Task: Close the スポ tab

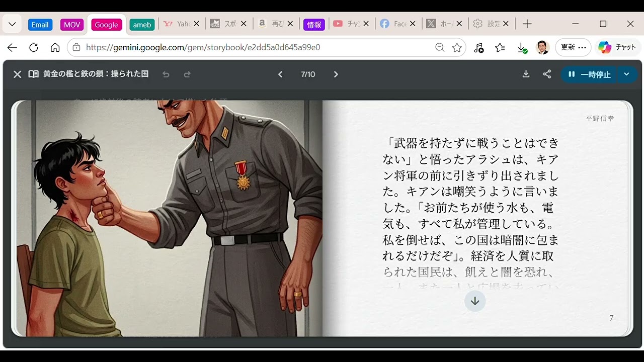Action: click(x=244, y=24)
